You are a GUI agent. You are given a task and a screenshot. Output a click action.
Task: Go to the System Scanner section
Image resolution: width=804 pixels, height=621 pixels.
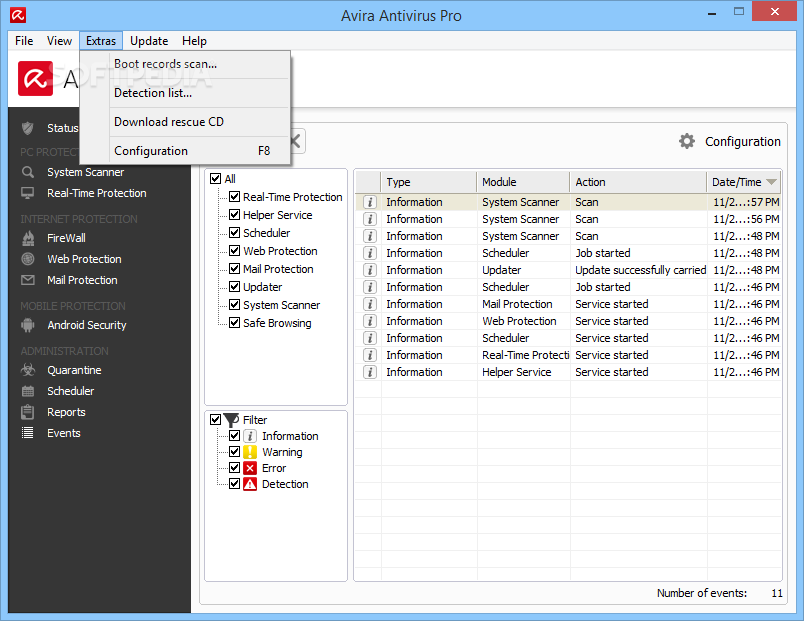pos(86,172)
